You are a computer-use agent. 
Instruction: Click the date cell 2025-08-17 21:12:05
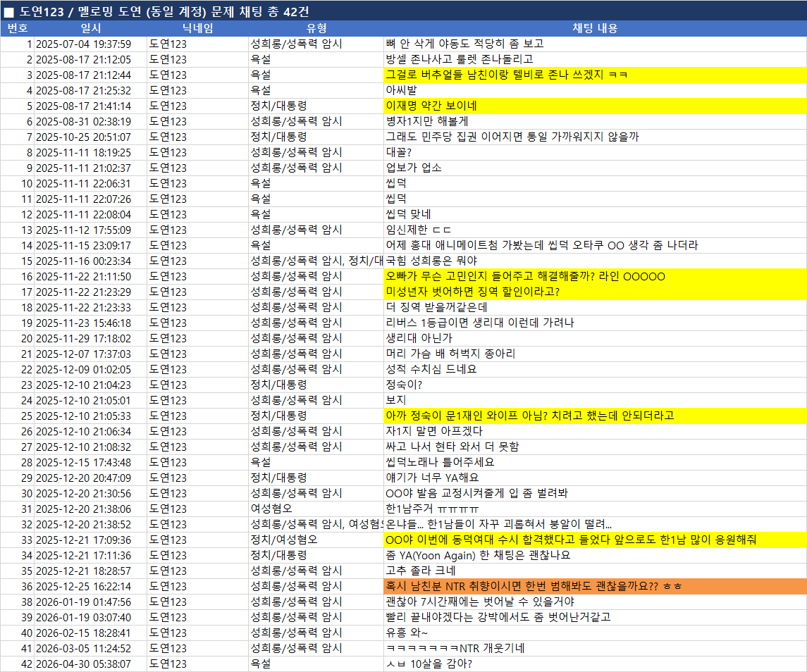[91, 60]
